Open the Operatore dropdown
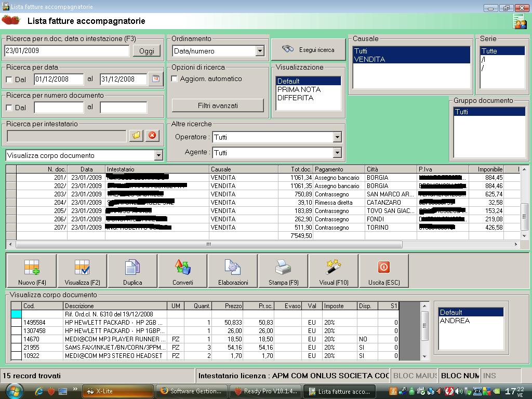The width and height of the screenshot is (532, 399). point(337,137)
